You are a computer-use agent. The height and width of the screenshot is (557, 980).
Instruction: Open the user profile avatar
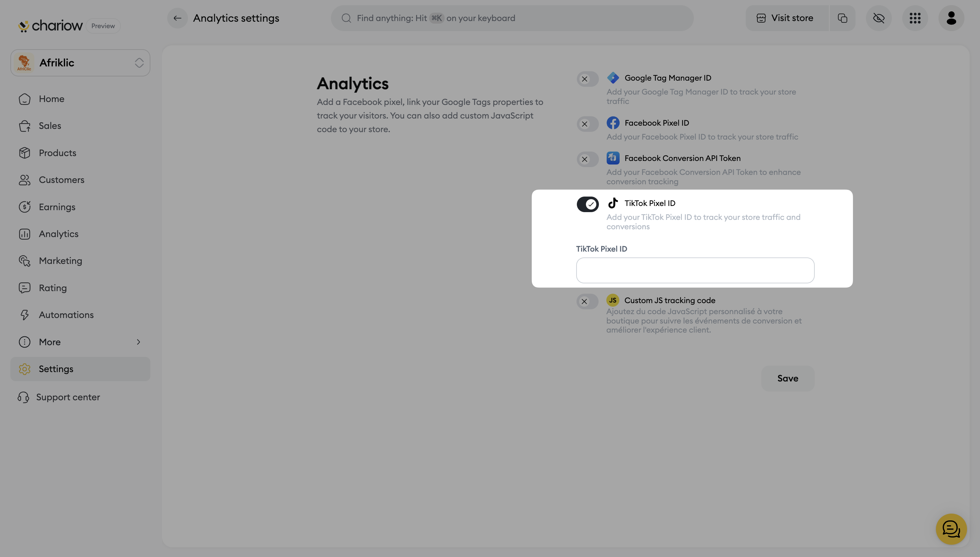click(x=951, y=18)
